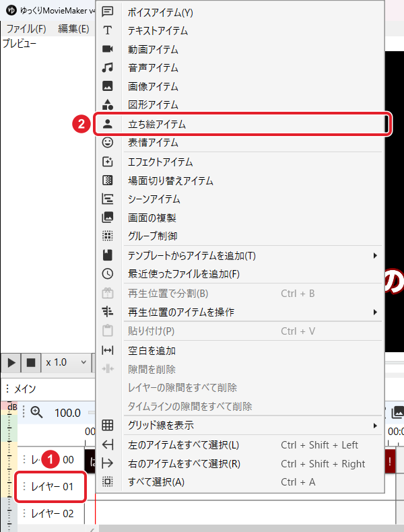Click the music note icon for 音声アイテム
This screenshot has width=404, height=532.
[108, 67]
